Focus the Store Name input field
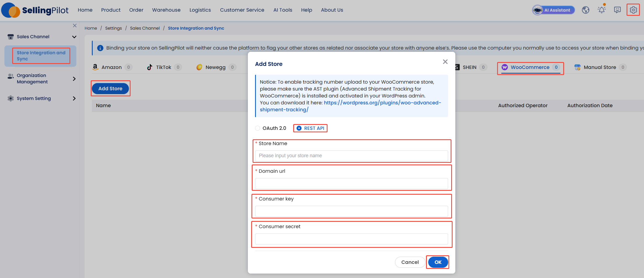 tap(351, 156)
